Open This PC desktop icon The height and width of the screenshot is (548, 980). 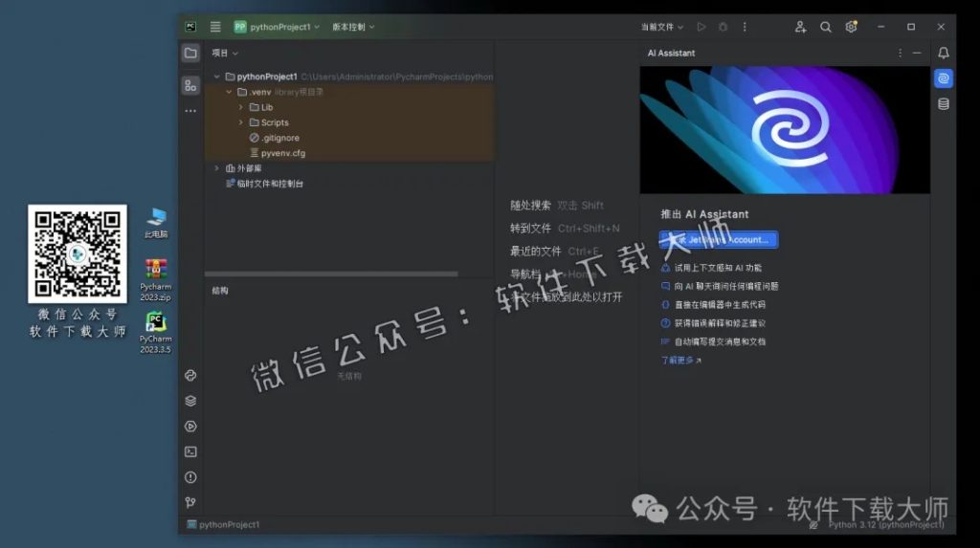[x=156, y=223]
